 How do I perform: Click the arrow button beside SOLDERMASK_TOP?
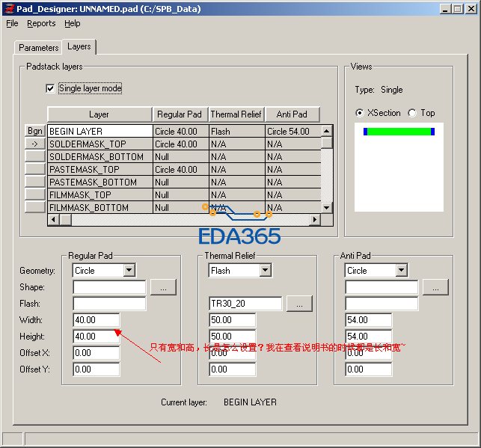pyautogui.click(x=34, y=144)
